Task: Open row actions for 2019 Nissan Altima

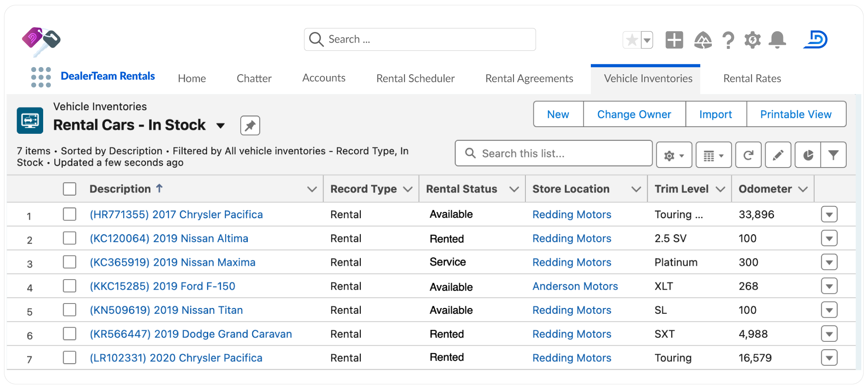Action: click(x=829, y=238)
